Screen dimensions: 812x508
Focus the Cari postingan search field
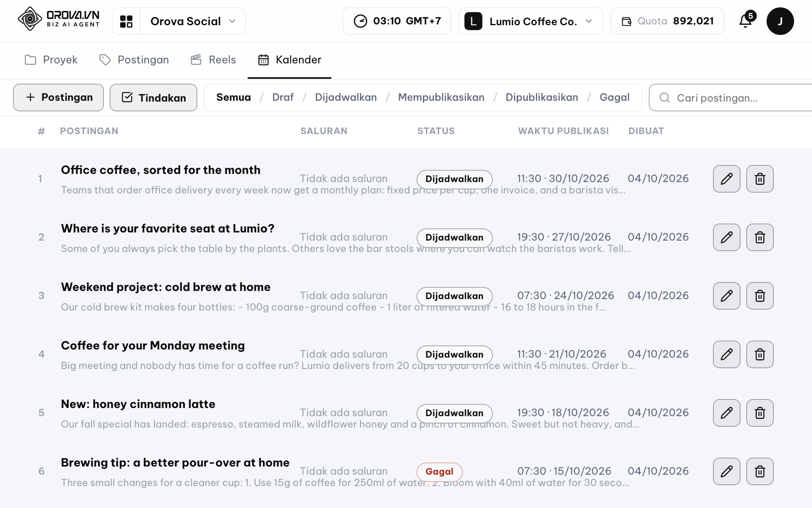coord(731,98)
